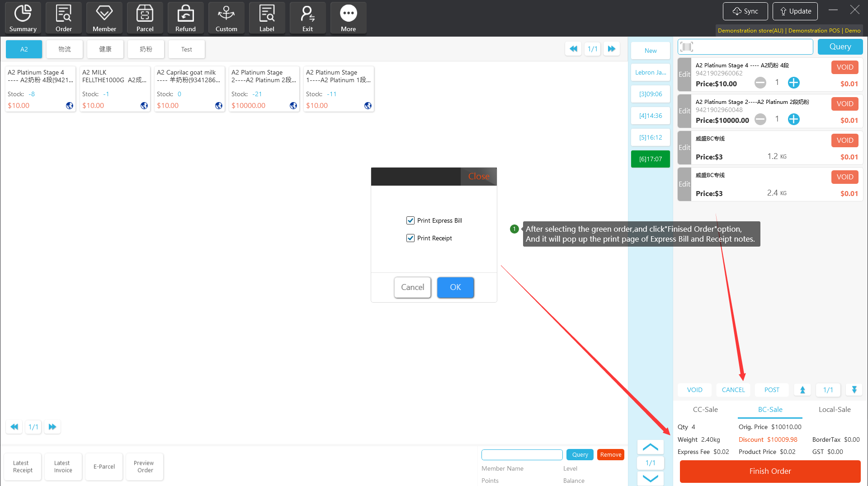This screenshot has width=868, height=486.
Task: Switch to the CC-Sale tab
Action: coord(705,409)
